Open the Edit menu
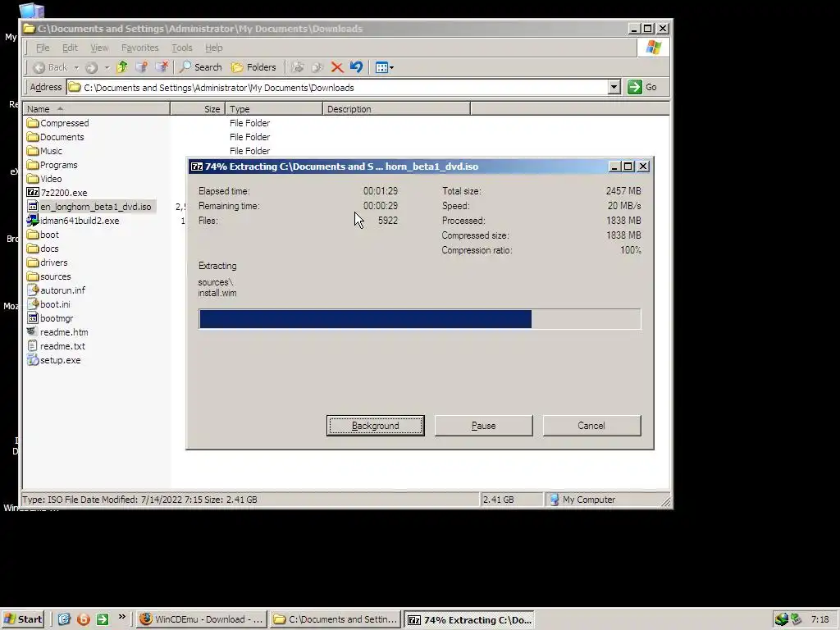The width and height of the screenshot is (840, 630). [x=70, y=48]
